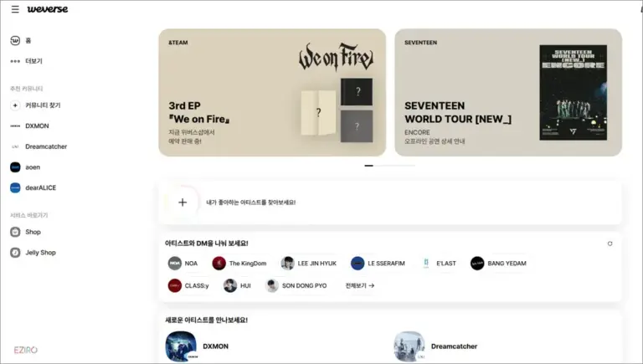The width and height of the screenshot is (643, 364).
Task: Open DM with LE SSERAFIM
Action: pos(378,263)
